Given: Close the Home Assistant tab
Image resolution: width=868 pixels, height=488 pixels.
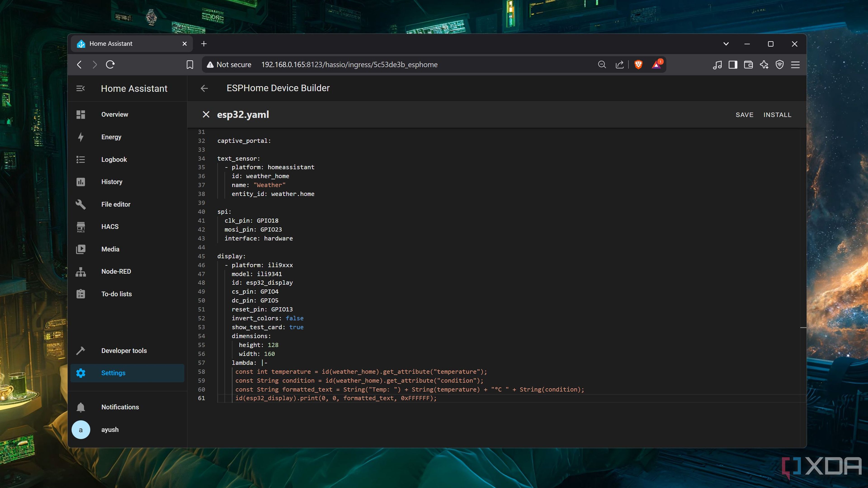Looking at the screenshot, I should tap(184, 44).
